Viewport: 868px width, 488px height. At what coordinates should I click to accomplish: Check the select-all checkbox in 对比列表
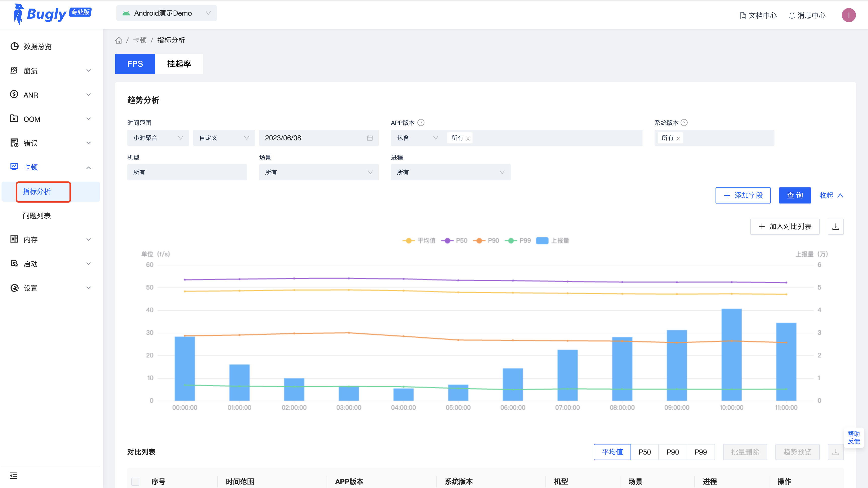(x=135, y=482)
